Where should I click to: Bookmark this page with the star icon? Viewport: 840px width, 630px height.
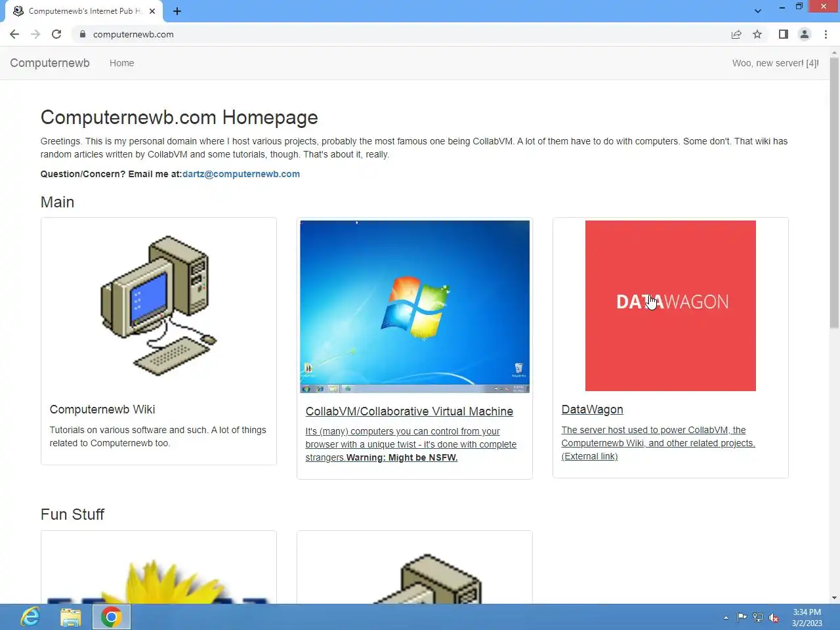point(757,34)
